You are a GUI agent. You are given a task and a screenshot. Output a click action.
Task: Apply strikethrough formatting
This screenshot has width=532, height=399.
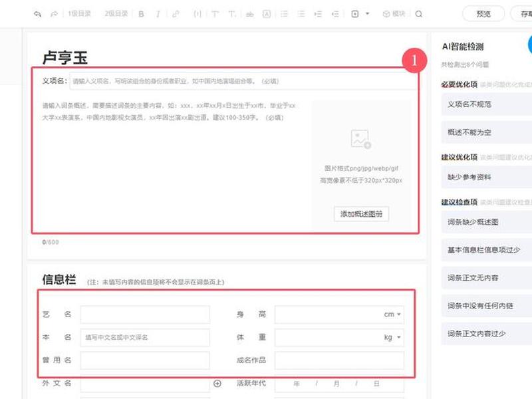click(250, 14)
